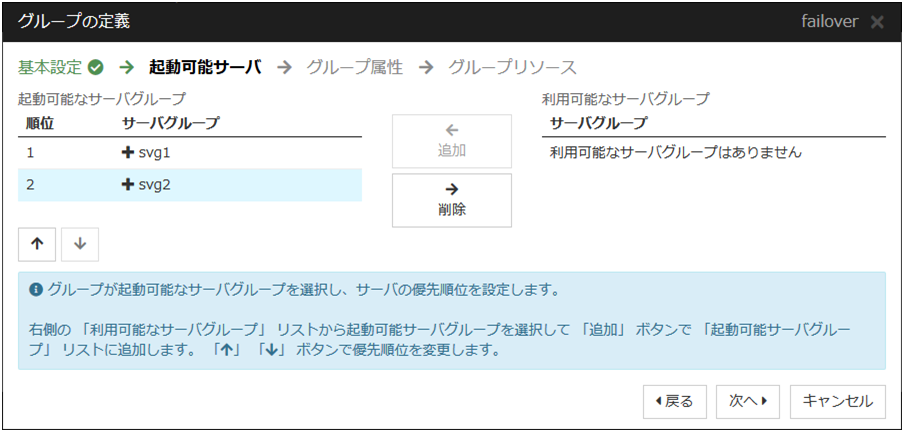This screenshot has height=432, width=904.
Task: Click the サーバグループ header under 利用可能なサーバグループ
Action: pyautogui.click(x=599, y=124)
